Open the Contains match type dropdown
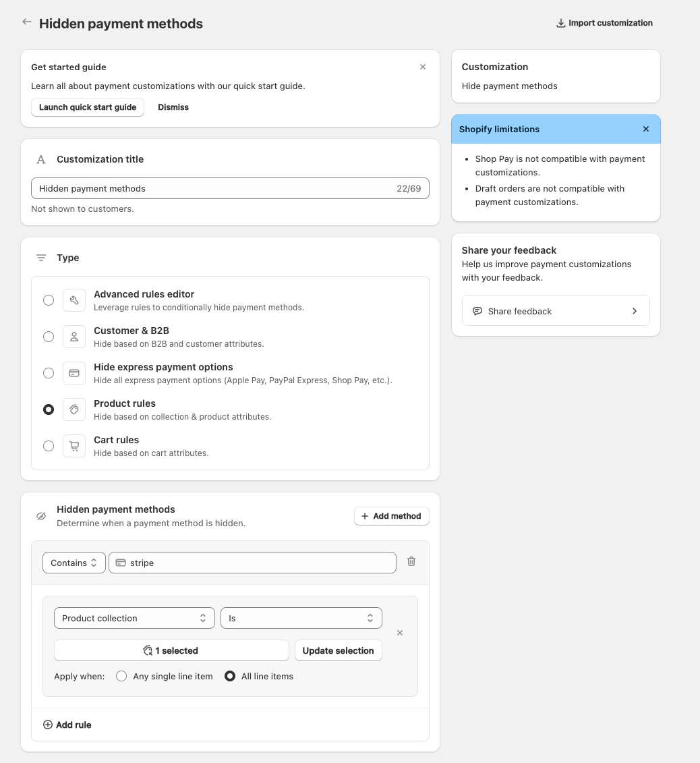 coord(74,563)
